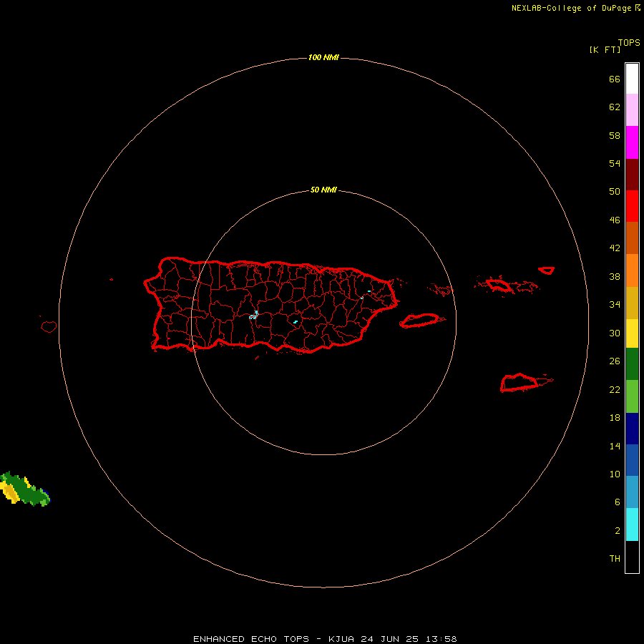Click the NEXLAB-College of DuPage label
The image size is (644, 644).
click(x=571, y=8)
